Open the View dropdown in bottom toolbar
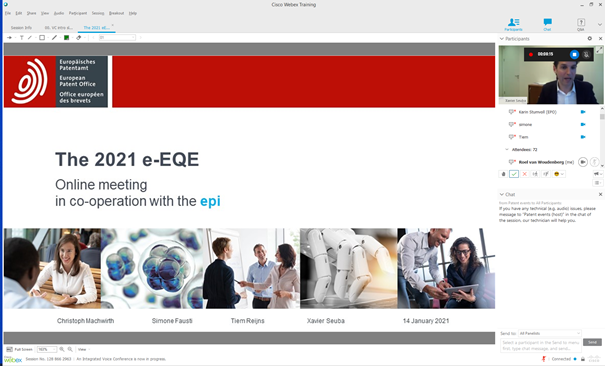Screen dimensions: 605x366 (84, 349)
